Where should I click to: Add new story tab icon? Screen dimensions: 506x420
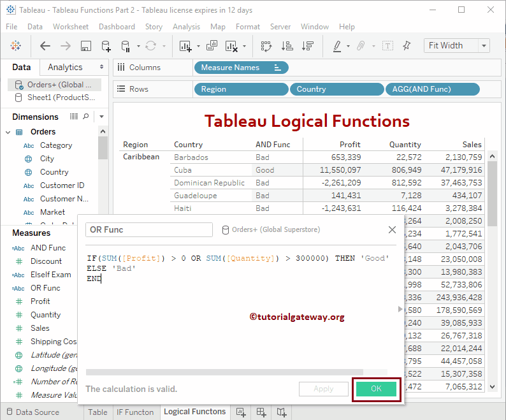282,412
